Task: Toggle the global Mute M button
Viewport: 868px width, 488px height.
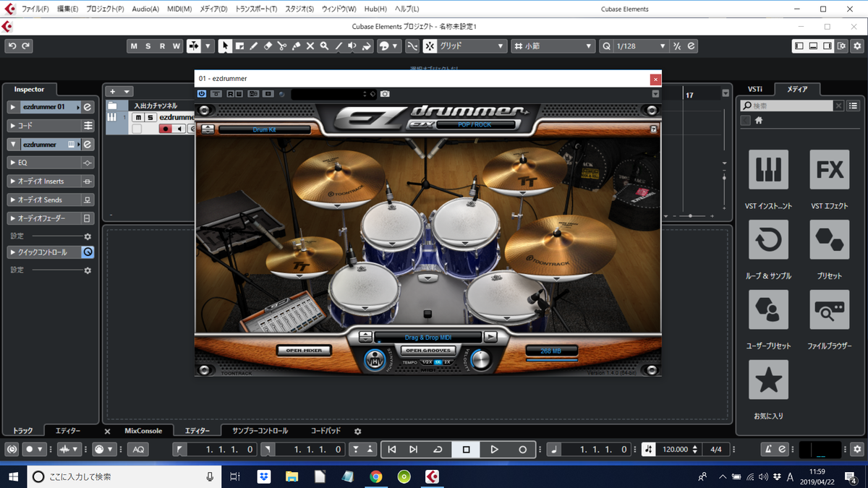Action: (x=134, y=46)
